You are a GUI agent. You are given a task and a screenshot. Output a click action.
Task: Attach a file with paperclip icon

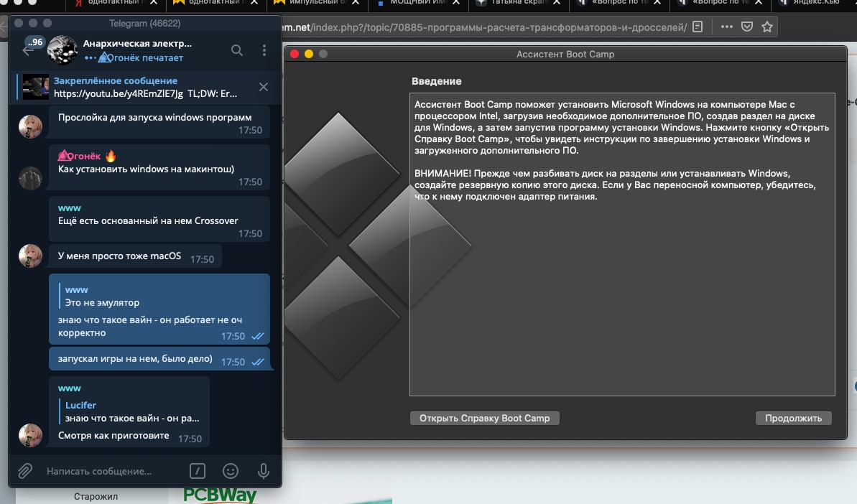(25, 471)
